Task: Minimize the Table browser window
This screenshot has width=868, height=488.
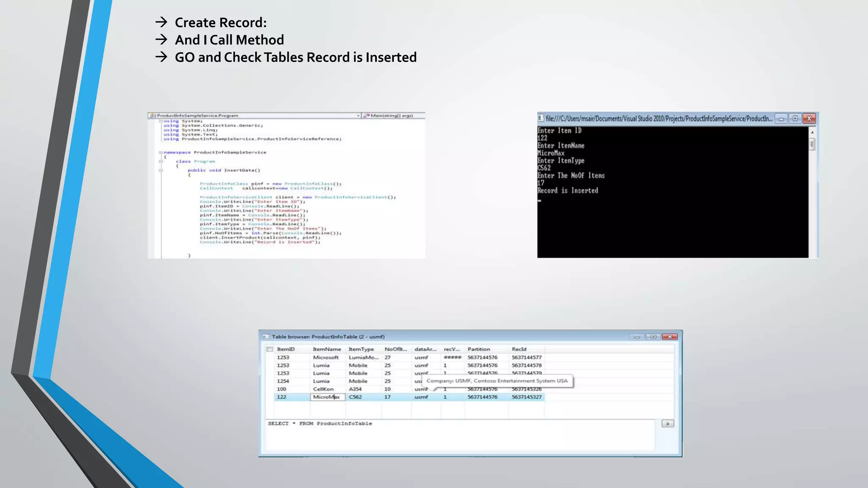Action: [637, 337]
